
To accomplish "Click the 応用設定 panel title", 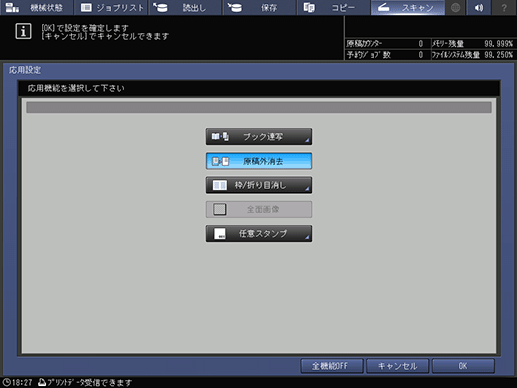I will [x=25, y=70].
